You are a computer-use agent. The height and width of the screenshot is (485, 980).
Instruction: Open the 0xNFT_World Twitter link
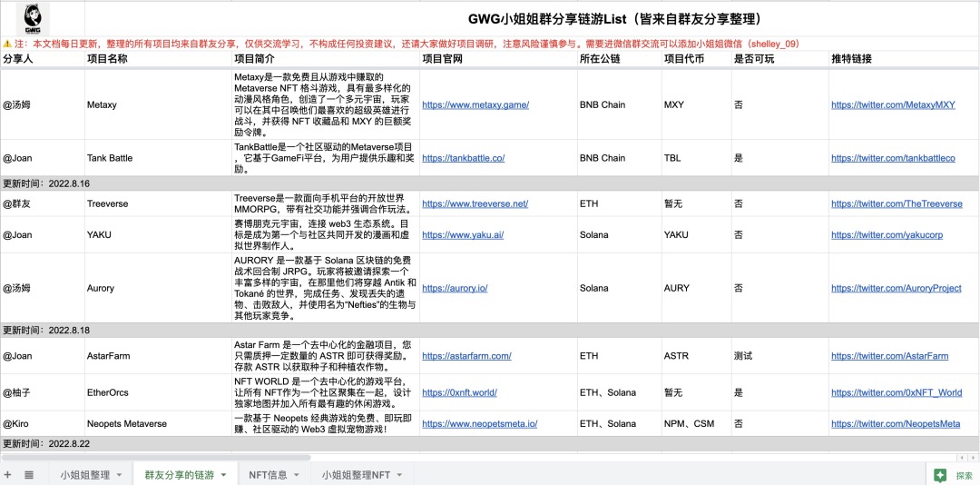click(x=897, y=393)
